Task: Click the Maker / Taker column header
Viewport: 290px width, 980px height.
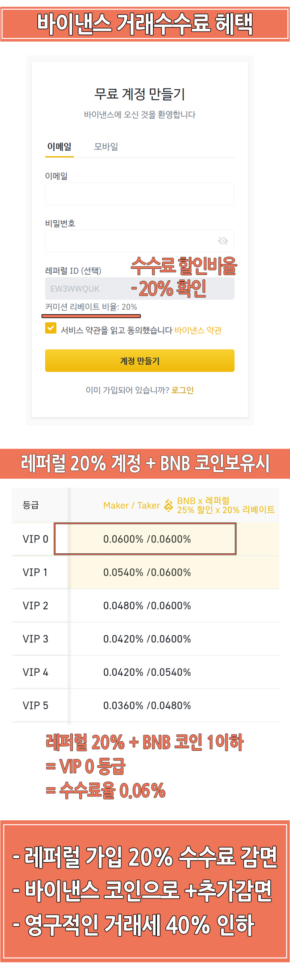Action: [x=131, y=505]
